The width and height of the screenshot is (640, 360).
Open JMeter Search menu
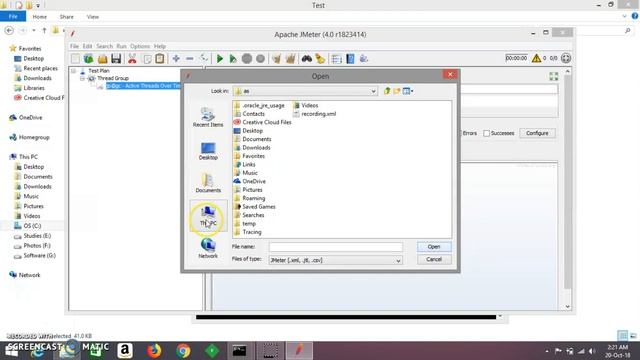pos(104,46)
